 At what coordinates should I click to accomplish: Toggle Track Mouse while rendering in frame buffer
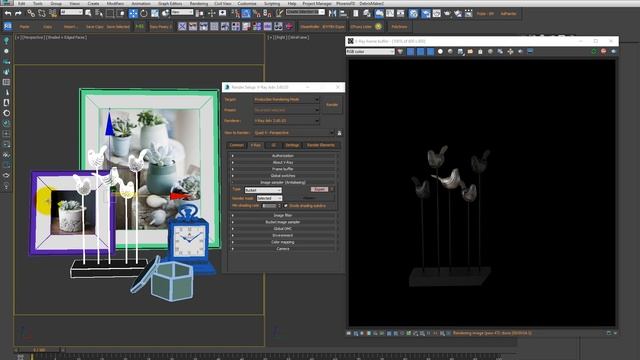510,51
